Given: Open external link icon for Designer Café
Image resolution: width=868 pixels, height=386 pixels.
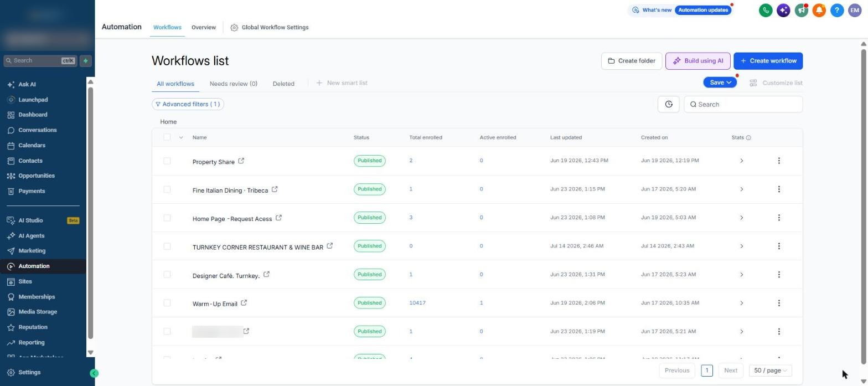Looking at the screenshot, I should pos(266,274).
